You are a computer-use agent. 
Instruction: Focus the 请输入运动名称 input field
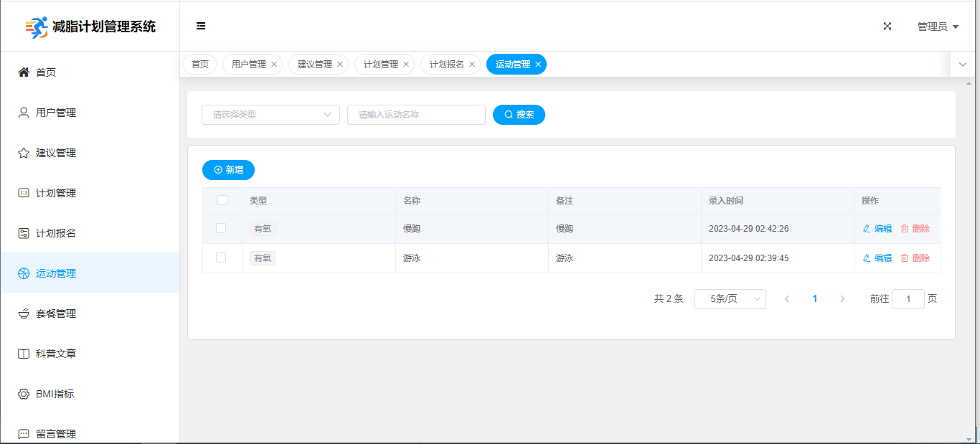point(416,115)
